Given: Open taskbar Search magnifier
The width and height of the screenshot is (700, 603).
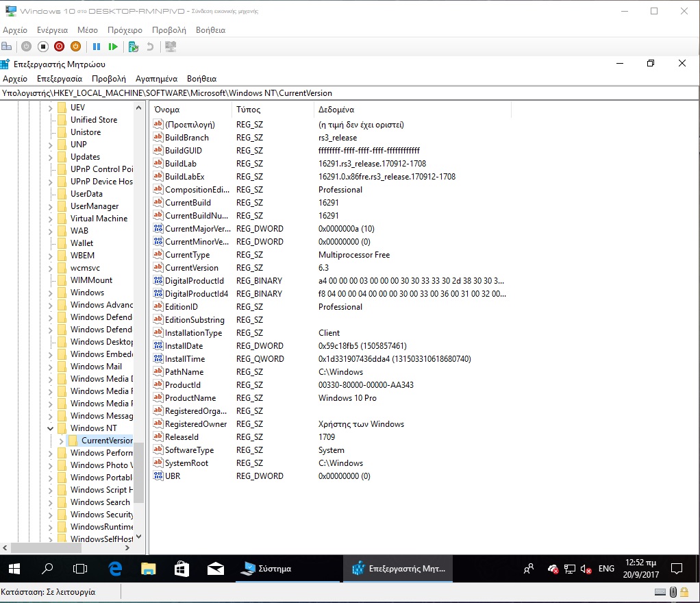Looking at the screenshot, I should tap(47, 569).
